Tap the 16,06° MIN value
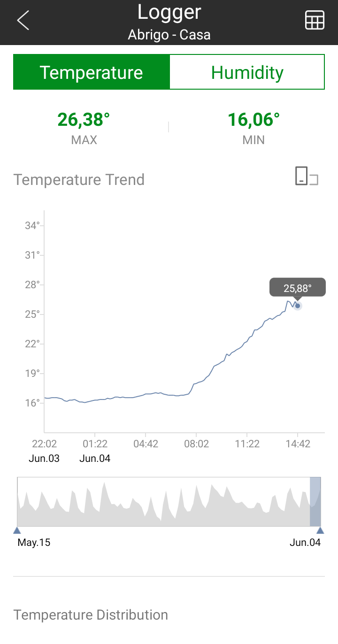This screenshot has width=338, height=644. 253,120
